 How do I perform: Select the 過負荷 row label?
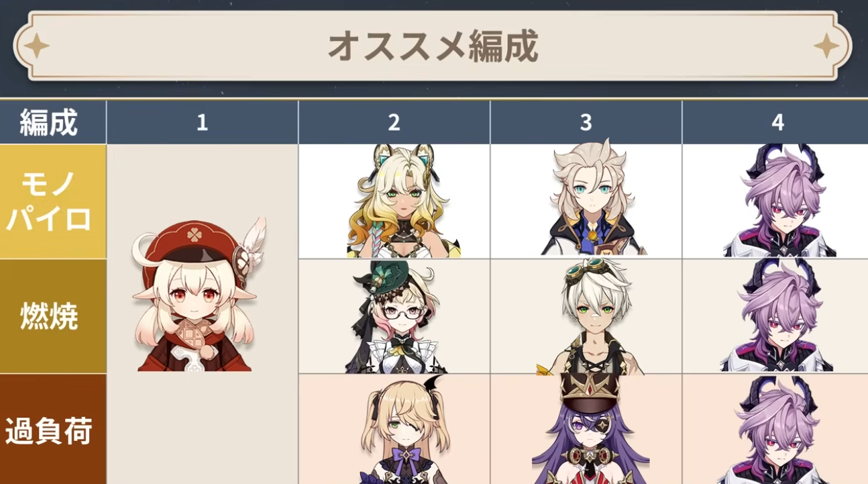(53, 429)
